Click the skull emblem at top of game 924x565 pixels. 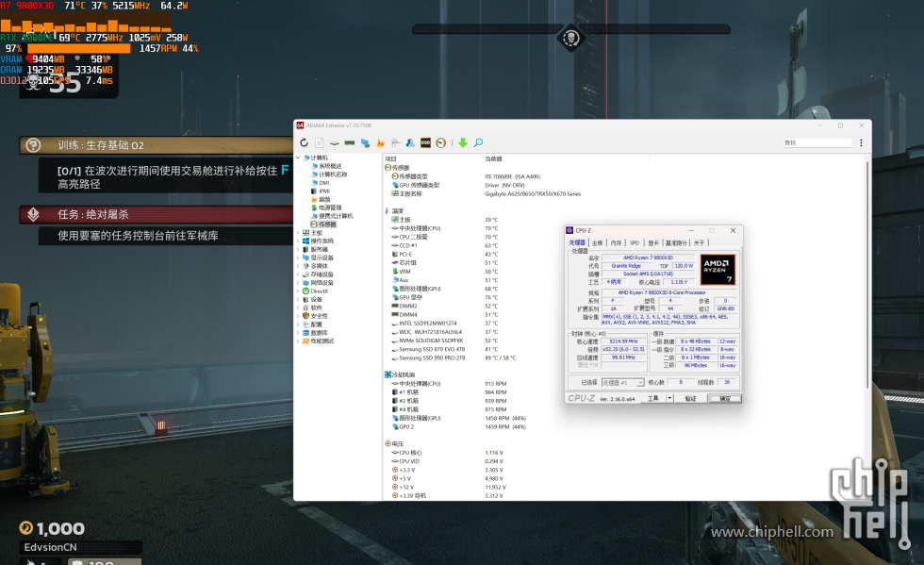tap(570, 39)
